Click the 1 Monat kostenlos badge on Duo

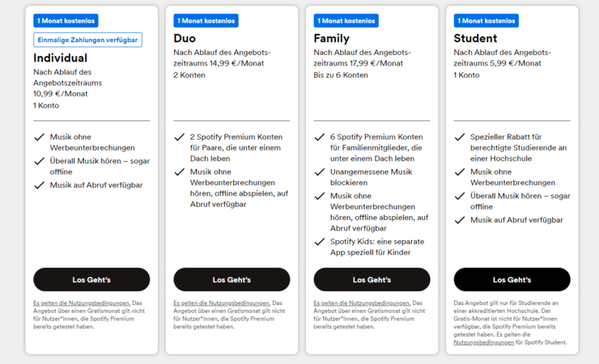(206, 20)
